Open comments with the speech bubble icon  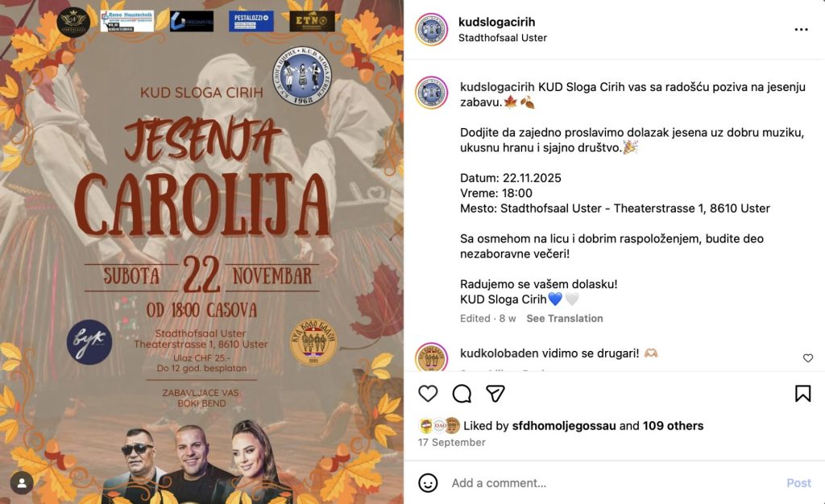462,394
